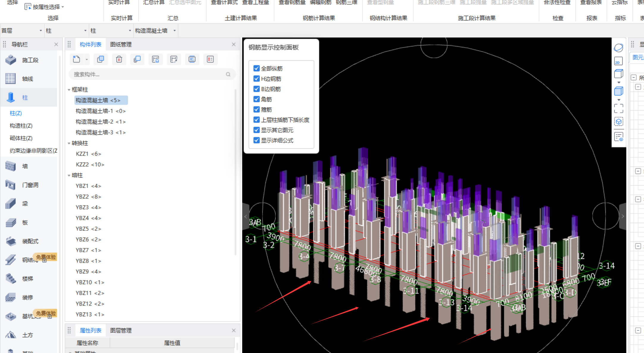Open the 梁 (beam) category in navigation
The height and width of the screenshot is (353, 644).
click(x=25, y=204)
